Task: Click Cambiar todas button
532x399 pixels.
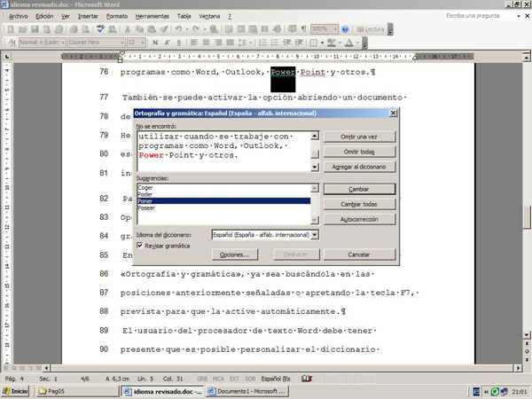Action: tap(359, 204)
